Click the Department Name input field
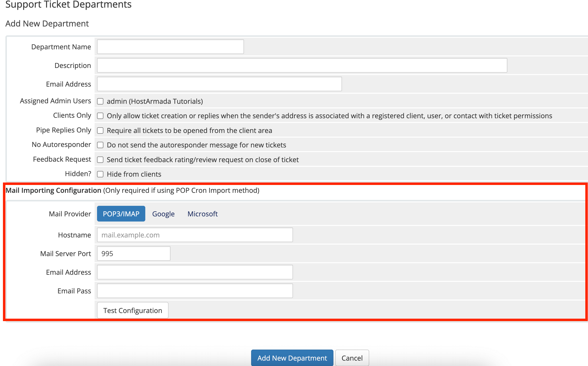 click(x=170, y=47)
